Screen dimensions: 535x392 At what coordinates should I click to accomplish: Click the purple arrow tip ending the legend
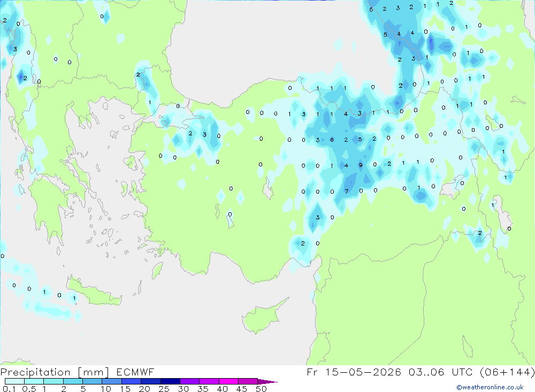(x=267, y=382)
